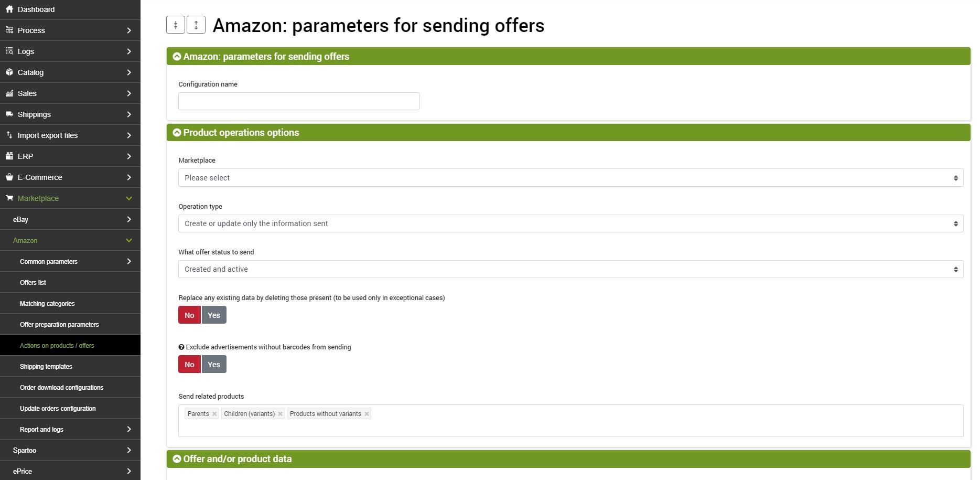Click the Shippings truck icon

tap(9, 114)
